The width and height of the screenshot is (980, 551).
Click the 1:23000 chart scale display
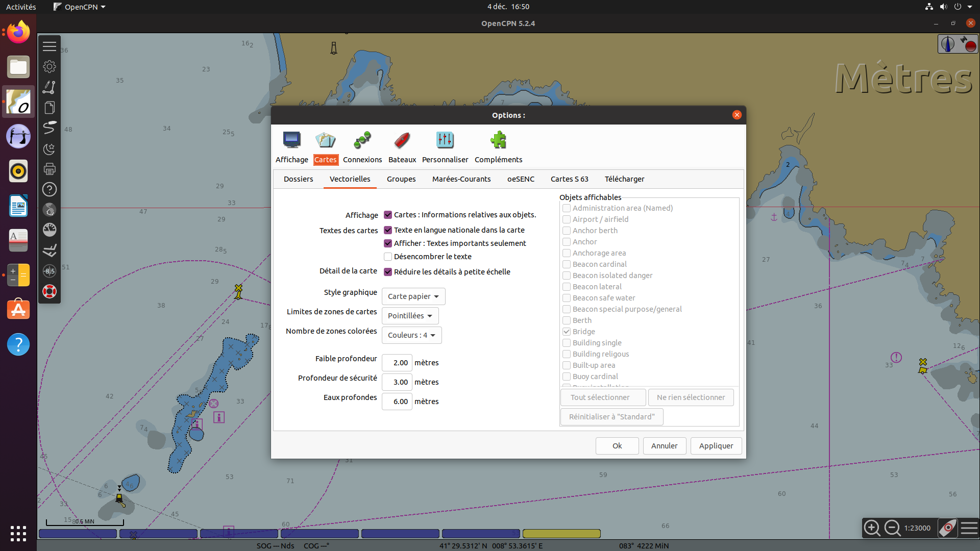tap(917, 528)
